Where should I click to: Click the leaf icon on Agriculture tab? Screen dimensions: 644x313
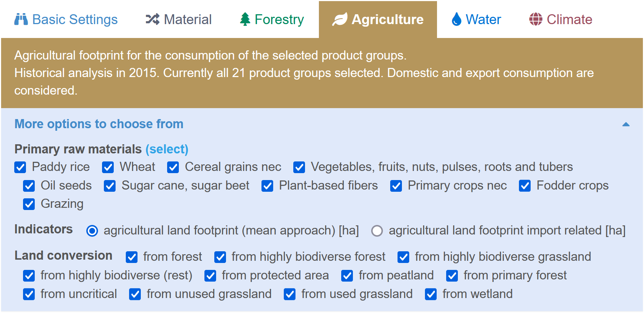coord(340,19)
